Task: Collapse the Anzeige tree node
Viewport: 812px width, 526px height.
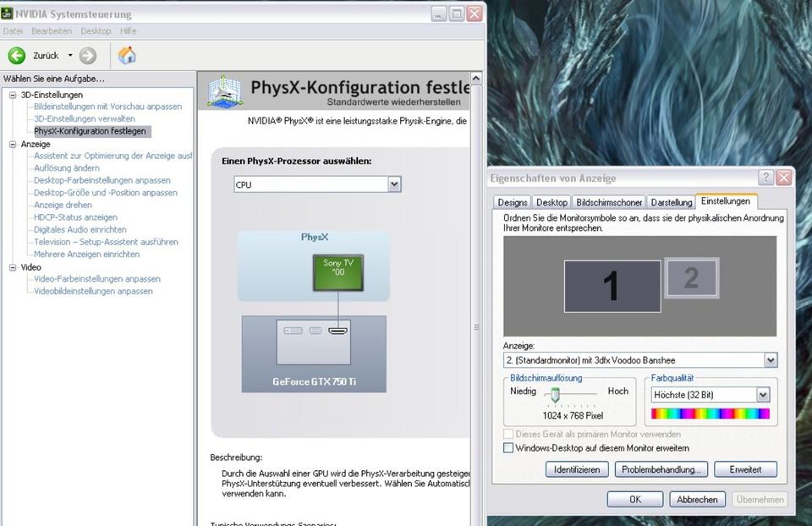Action: [13, 144]
